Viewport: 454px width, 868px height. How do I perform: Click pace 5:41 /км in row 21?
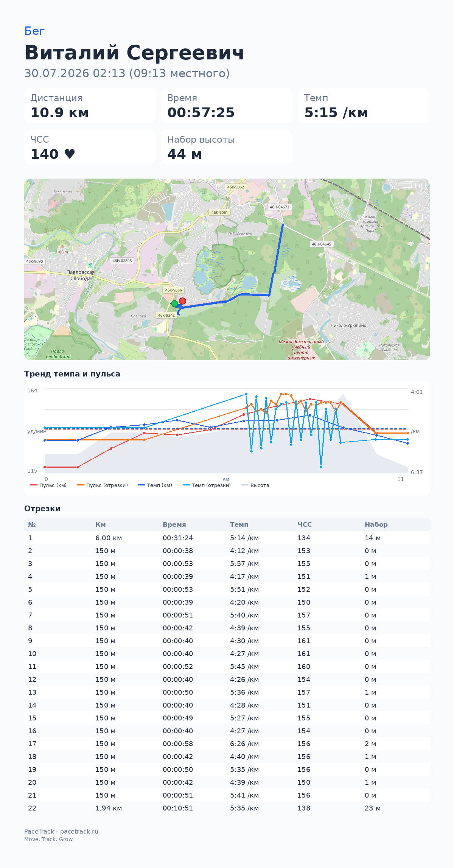point(244,795)
